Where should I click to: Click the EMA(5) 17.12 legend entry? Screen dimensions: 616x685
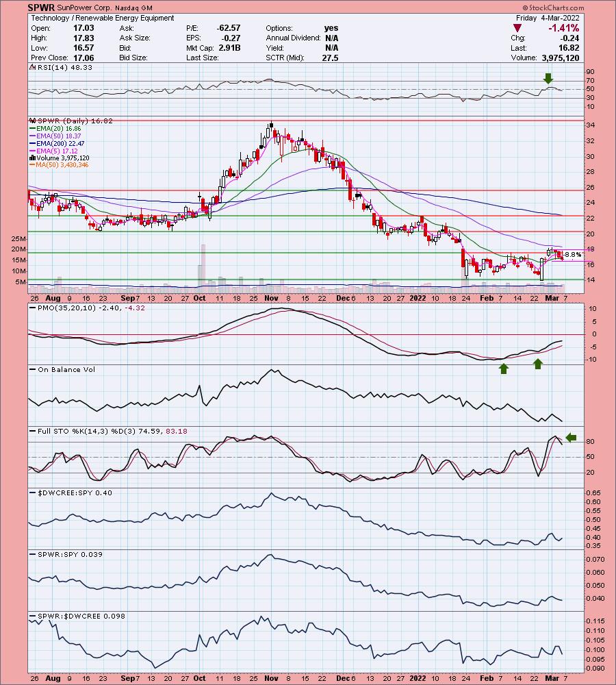point(53,151)
